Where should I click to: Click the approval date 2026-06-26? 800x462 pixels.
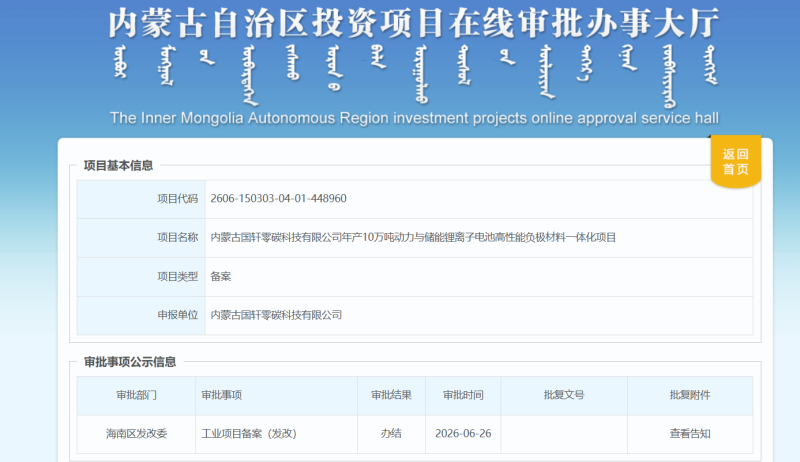pyautogui.click(x=463, y=433)
